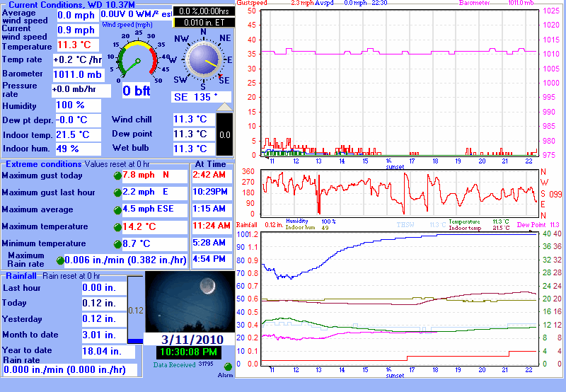566x392 pixels.
Task: Click the triangle pointer above the black 0.0 box
Action: point(224,107)
